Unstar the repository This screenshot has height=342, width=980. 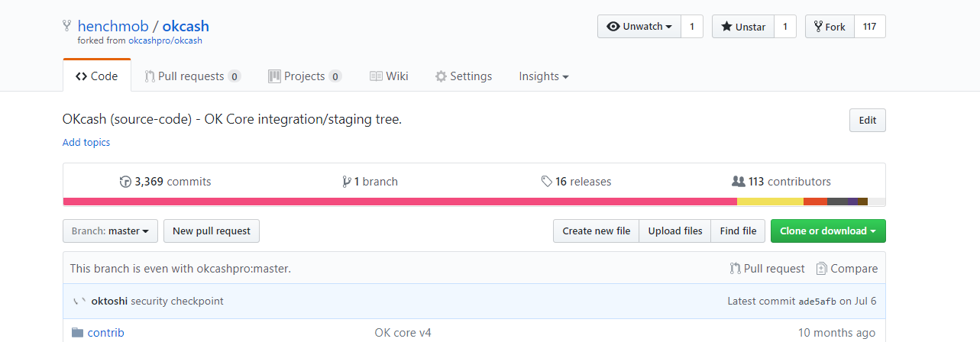coord(743,27)
